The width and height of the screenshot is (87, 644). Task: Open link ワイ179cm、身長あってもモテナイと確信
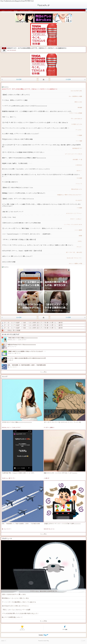(15, 100)
